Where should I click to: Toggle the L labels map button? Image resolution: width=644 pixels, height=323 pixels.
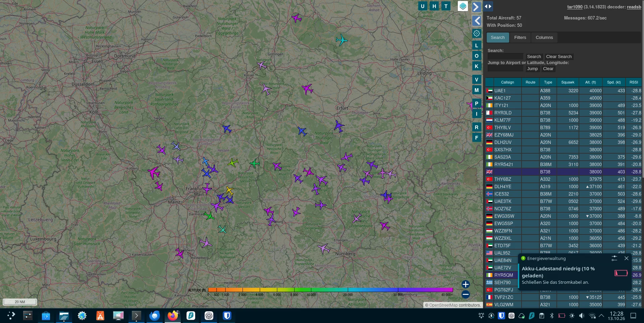click(477, 45)
